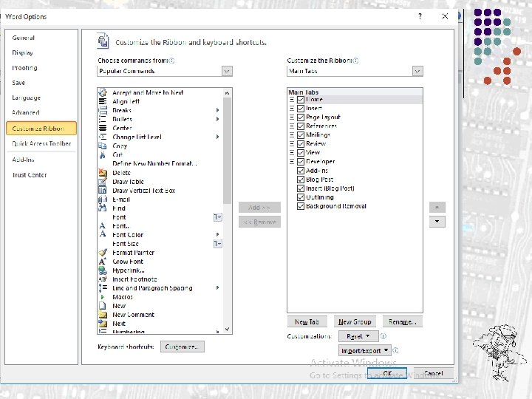Click the Delete command icon
This screenshot has height=399, width=532.
click(103, 172)
